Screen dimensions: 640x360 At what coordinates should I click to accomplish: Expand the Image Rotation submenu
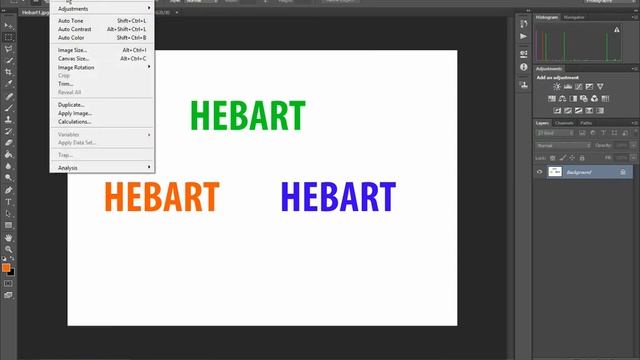102,67
